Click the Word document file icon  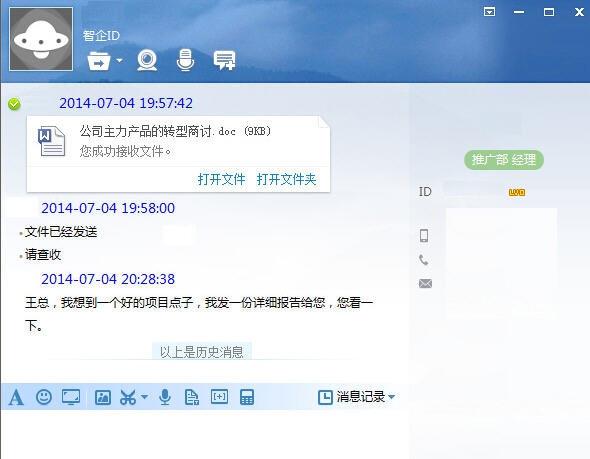coord(52,141)
